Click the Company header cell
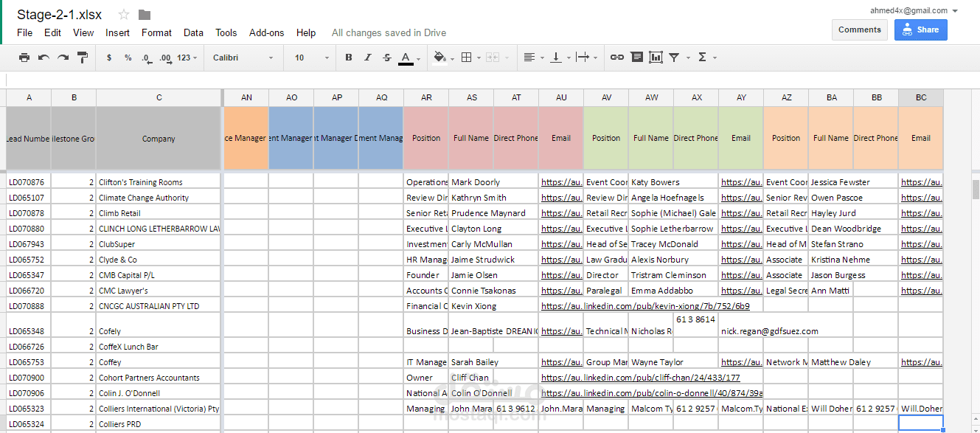Image resolution: width=980 pixels, height=433 pixels. tap(159, 138)
